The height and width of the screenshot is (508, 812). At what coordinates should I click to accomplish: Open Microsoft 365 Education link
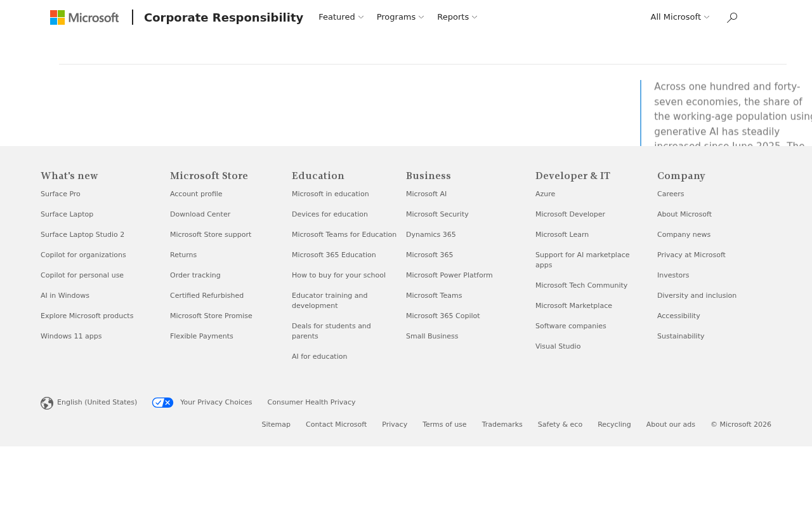(334, 255)
